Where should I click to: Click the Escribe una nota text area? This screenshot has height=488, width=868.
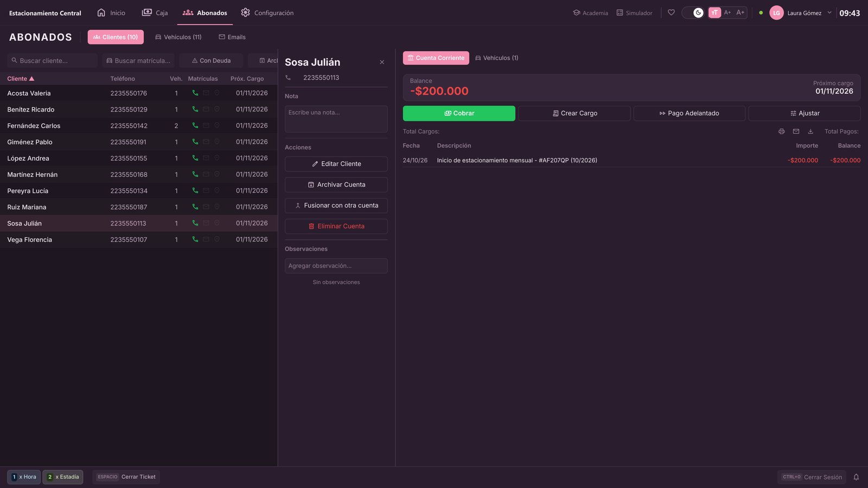[x=336, y=119]
